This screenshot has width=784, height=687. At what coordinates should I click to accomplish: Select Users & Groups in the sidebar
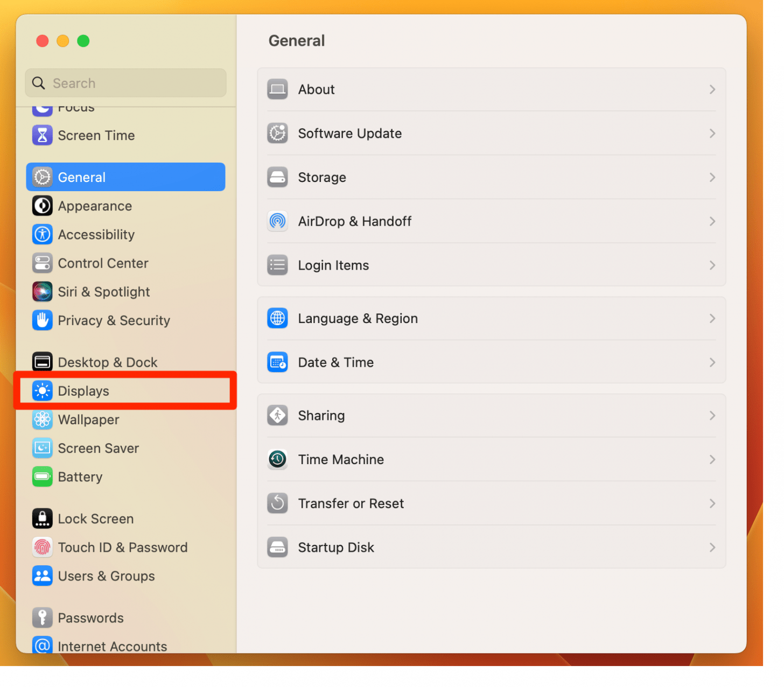[106, 576]
